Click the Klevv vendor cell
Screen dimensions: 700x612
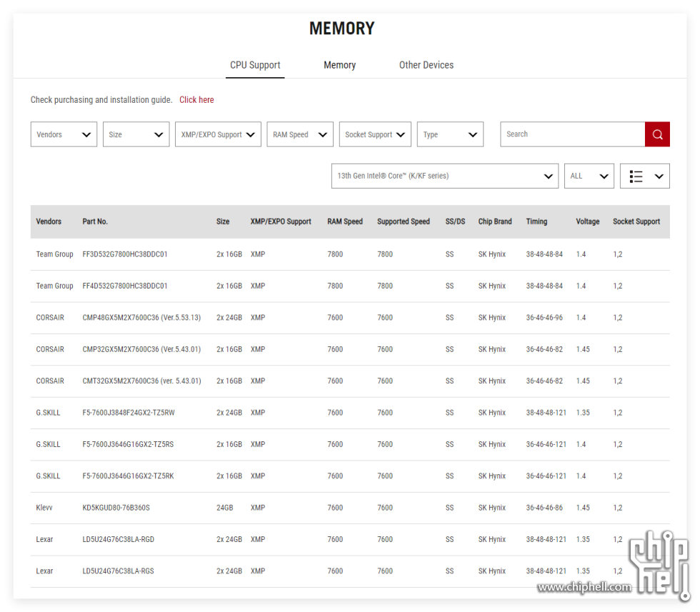click(x=44, y=508)
